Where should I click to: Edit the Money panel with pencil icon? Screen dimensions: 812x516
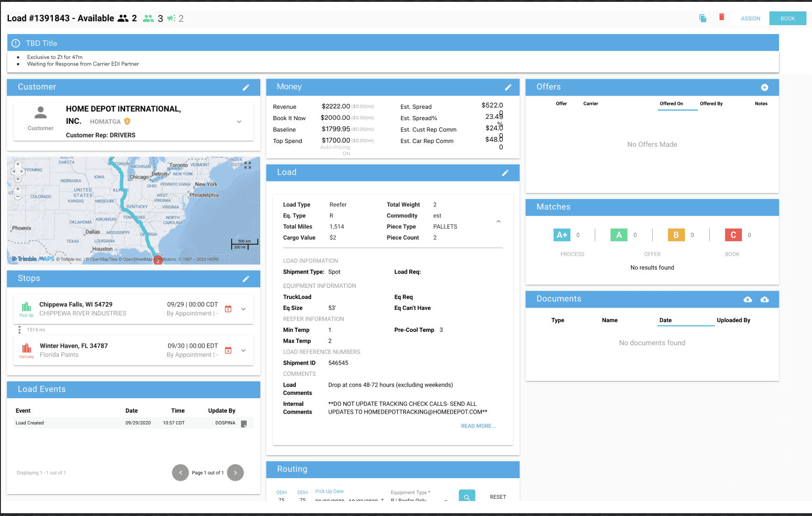508,87
